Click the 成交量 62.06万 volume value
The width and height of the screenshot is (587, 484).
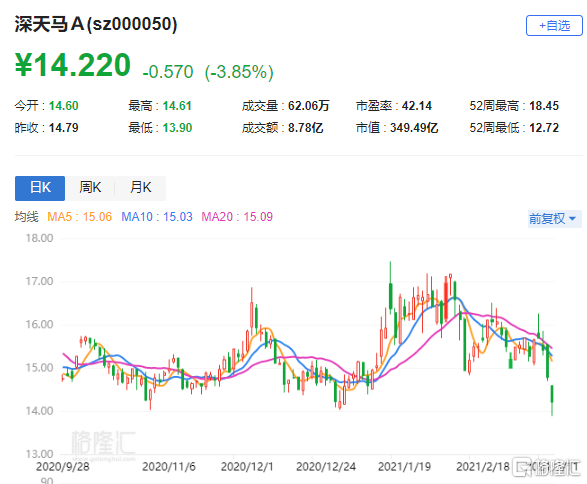point(285,106)
